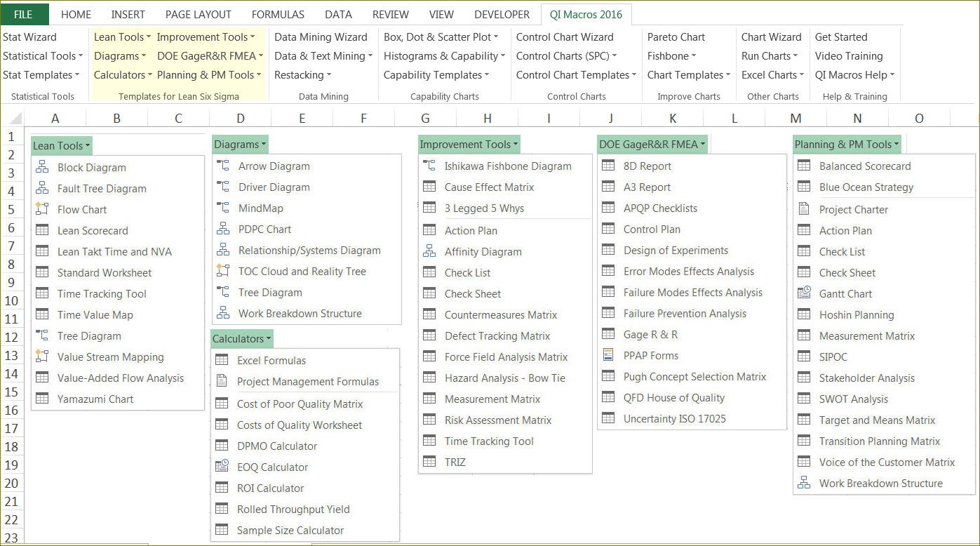The image size is (980, 546).
Task: Open the Calculators ribbon dropdown
Action: (123, 74)
